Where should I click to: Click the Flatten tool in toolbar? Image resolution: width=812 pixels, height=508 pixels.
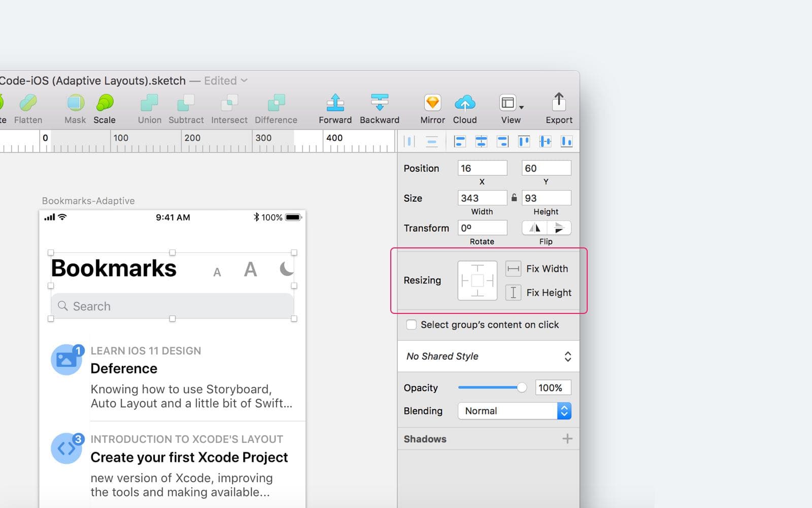(x=28, y=109)
